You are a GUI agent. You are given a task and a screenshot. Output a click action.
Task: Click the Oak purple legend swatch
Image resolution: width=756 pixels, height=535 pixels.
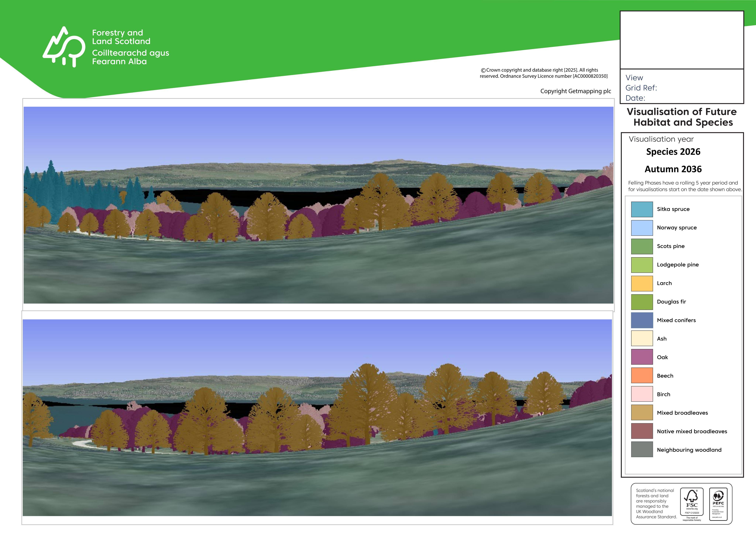642,357
